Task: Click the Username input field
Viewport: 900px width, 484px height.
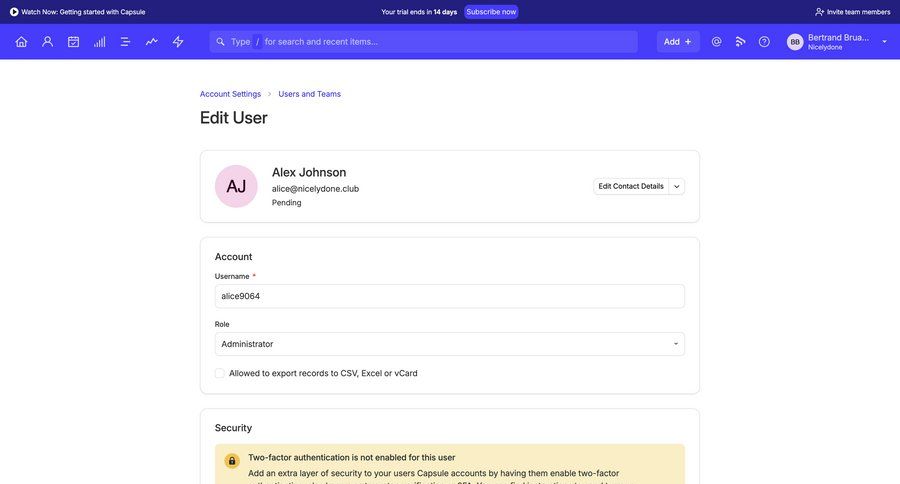Action: click(x=449, y=296)
